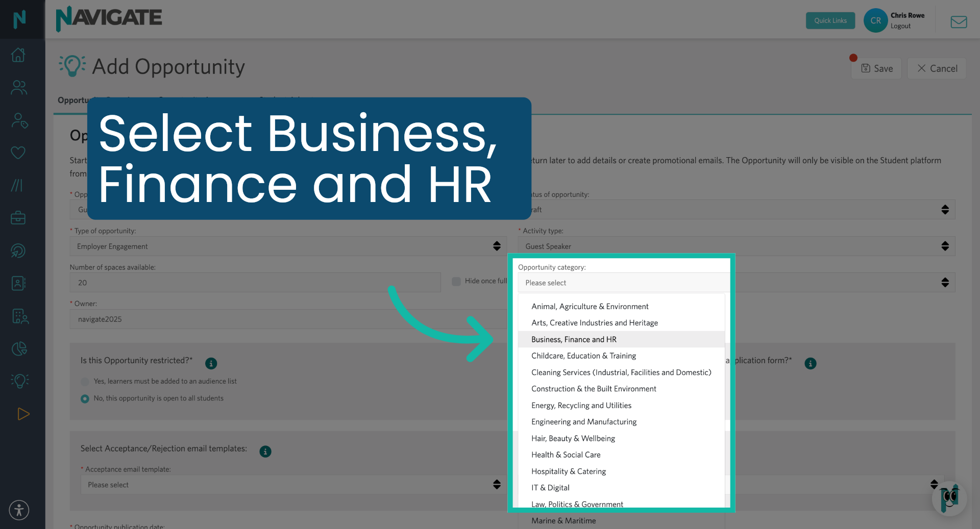Open Status of opportunity dropdown
The width and height of the screenshot is (980, 529).
737,210
